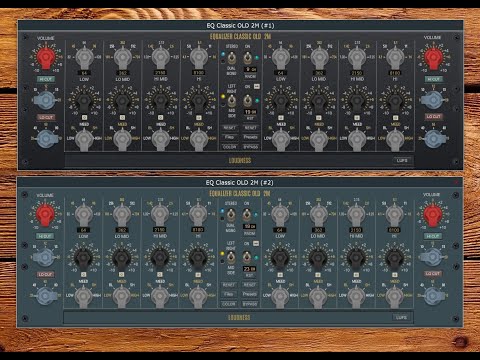Click the LOW frequency knob on EQ #1 left channel
Screen dimensions: 480x360
pyautogui.click(x=84, y=58)
